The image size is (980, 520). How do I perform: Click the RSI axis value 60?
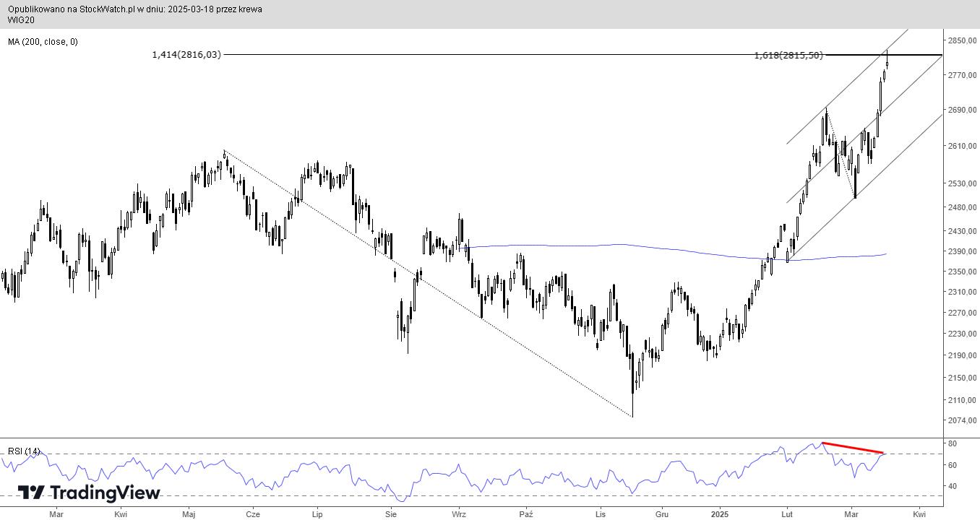[x=953, y=464]
